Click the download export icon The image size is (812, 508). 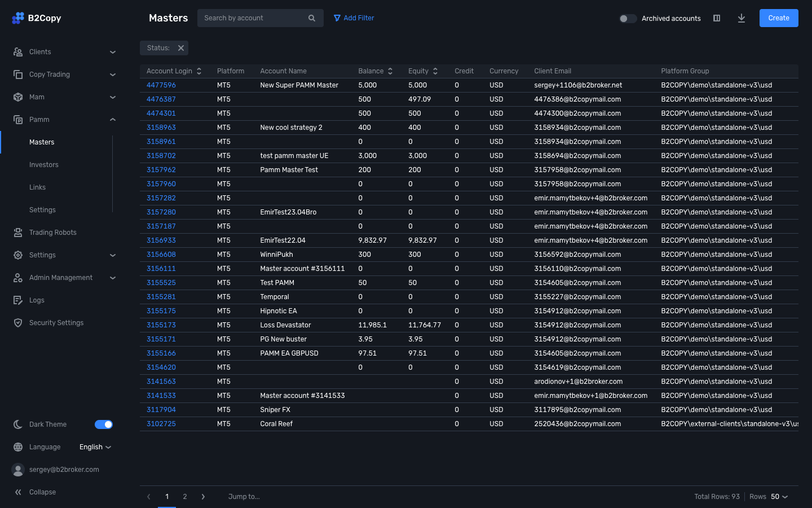pos(742,18)
